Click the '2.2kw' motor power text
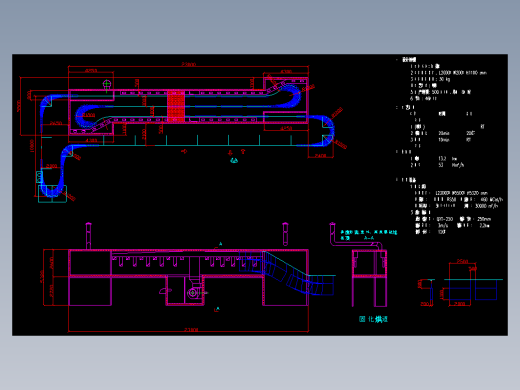 click(x=485, y=226)
